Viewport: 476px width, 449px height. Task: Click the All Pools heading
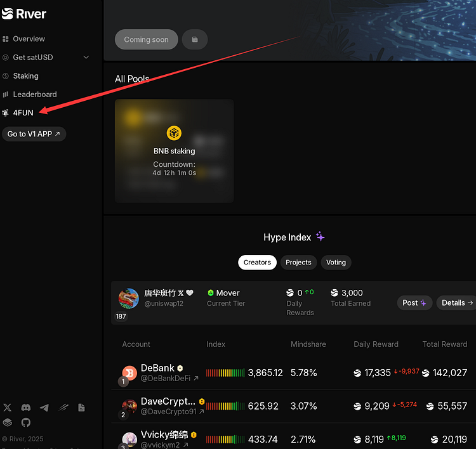coord(132,79)
